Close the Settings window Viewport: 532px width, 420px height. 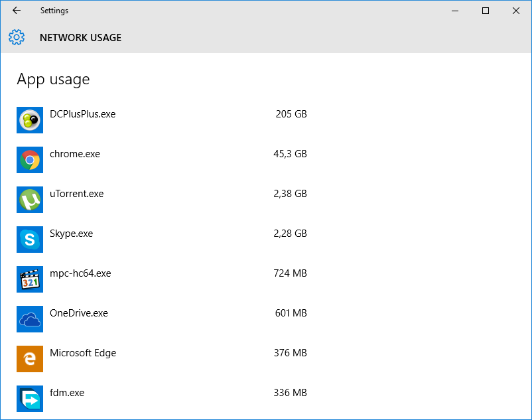(x=516, y=11)
